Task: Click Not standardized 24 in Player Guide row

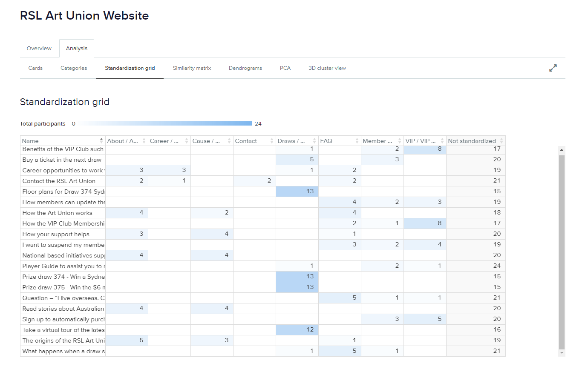Action: point(476,266)
